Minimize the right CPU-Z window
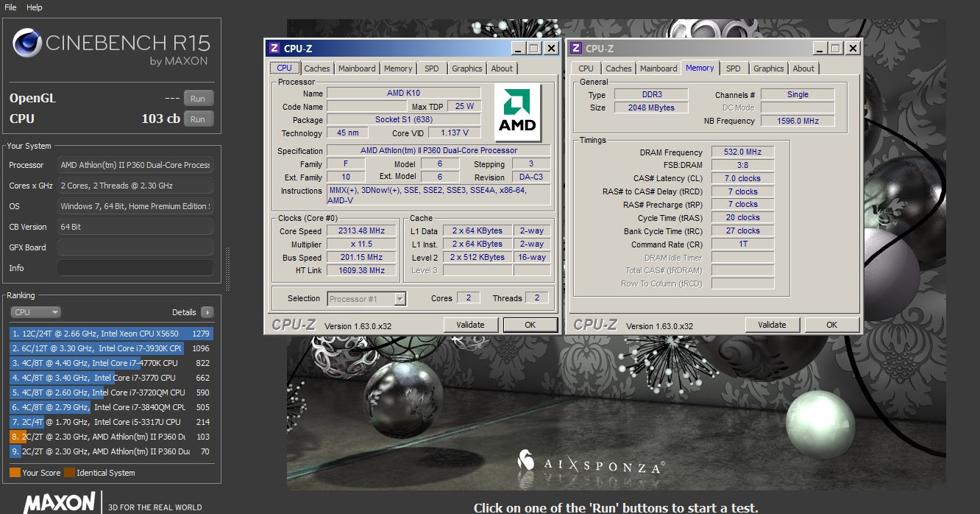The height and width of the screenshot is (514, 980). pos(820,48)
